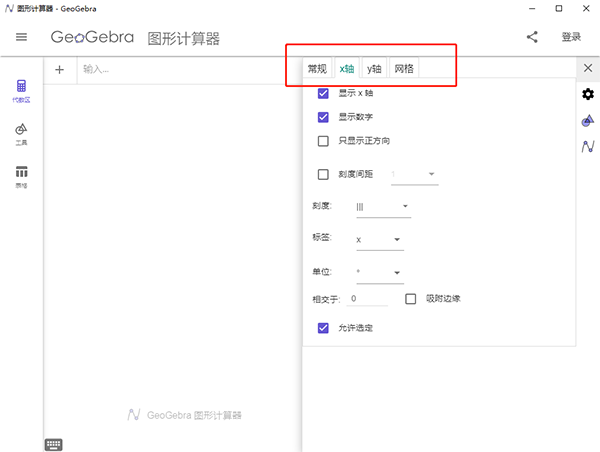
Task: Uncheck the show x-axis checkbox
Action: click(323, 93)
